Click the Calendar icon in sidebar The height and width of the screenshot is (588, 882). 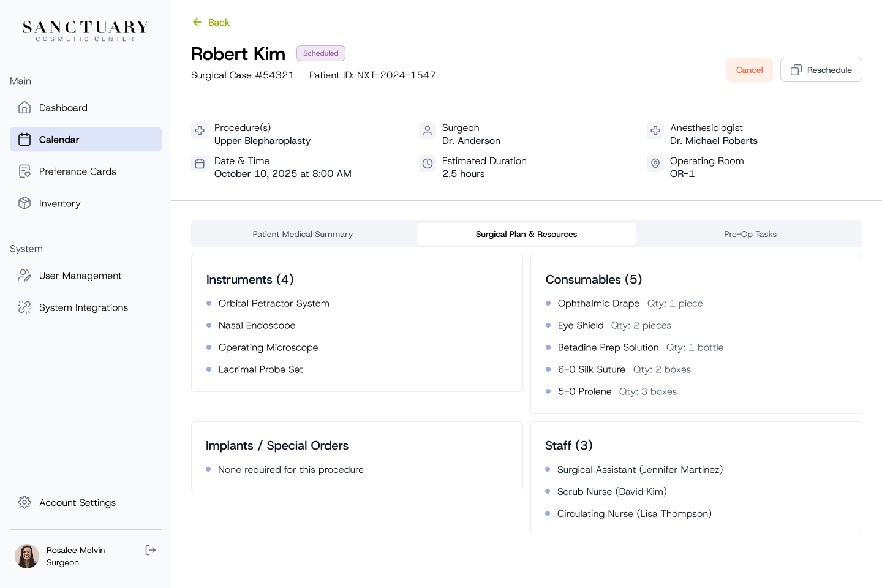(24, 140)
